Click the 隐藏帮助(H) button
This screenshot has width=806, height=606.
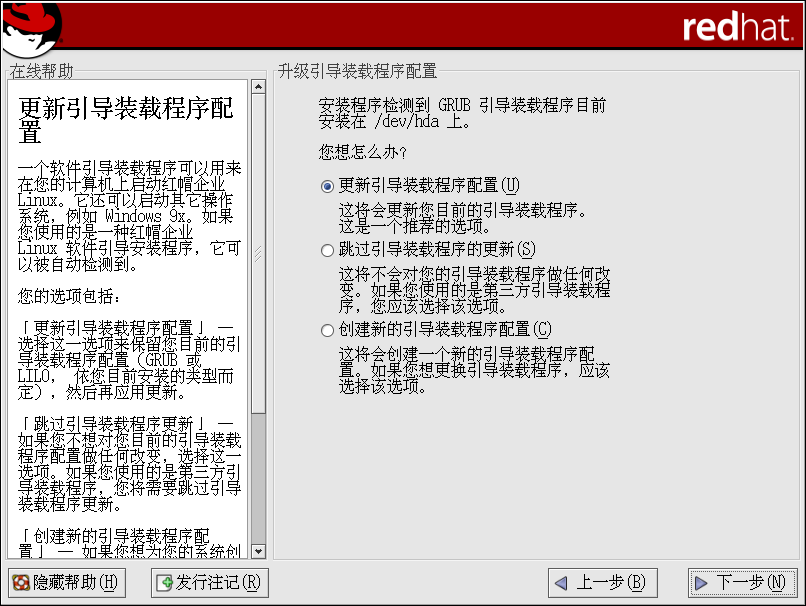pyautogui.click(x=67, y=583)
